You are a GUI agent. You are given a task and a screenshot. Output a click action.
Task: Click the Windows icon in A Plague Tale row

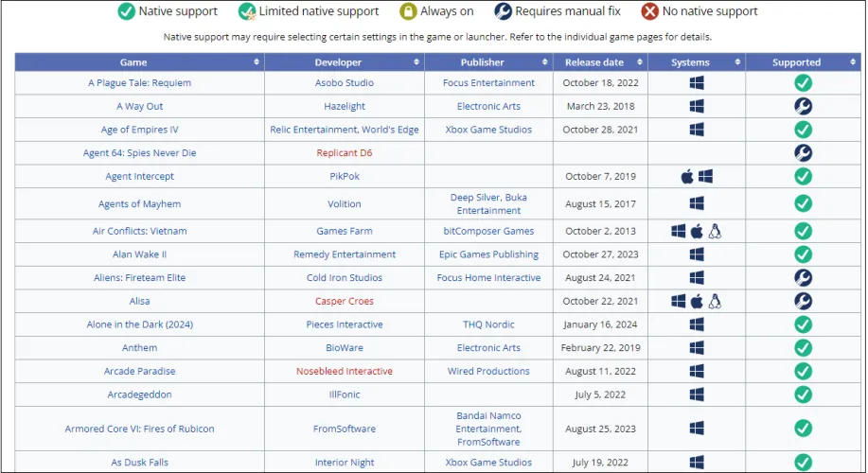[x=697, y=83]
